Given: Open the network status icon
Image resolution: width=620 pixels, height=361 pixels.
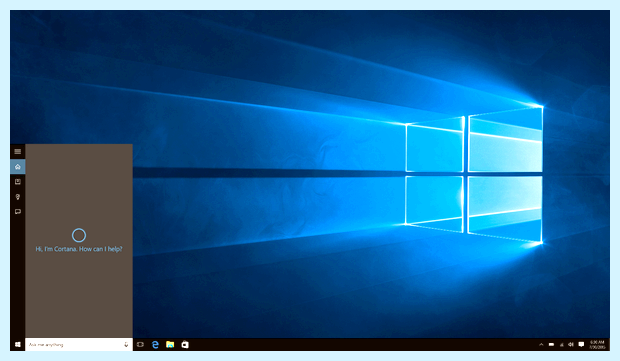Looking at the screenshot, I should pos(561,344).
